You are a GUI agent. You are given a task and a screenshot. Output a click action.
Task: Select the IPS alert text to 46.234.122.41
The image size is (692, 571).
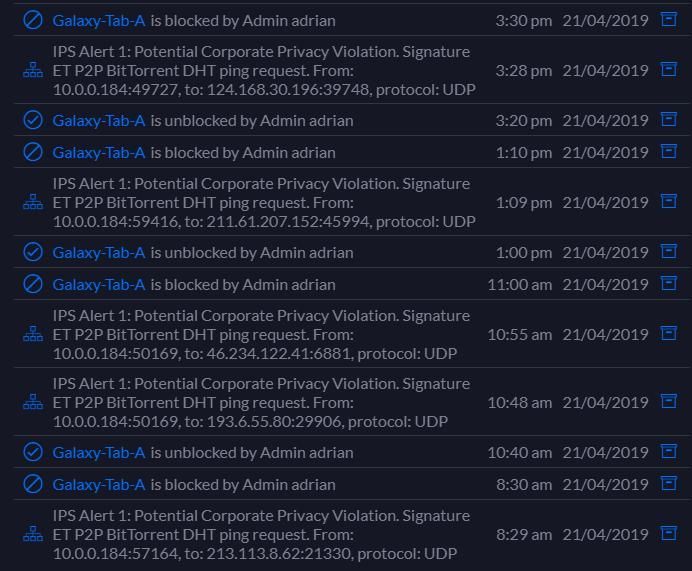pyautogui.click(x=260, y=334)
